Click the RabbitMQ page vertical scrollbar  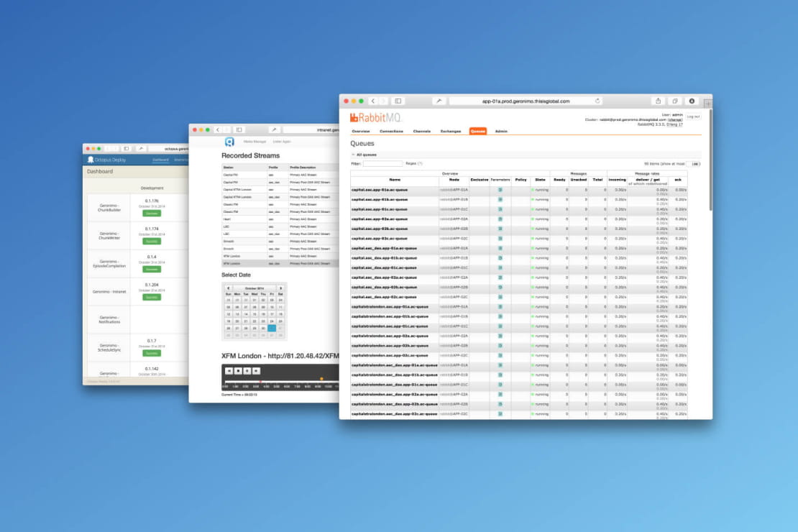coord(710,160)
